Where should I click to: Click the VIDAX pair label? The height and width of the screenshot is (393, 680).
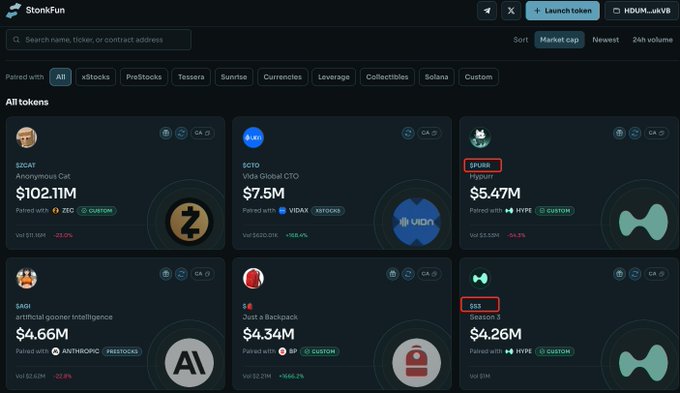click(x=298, y=210)
